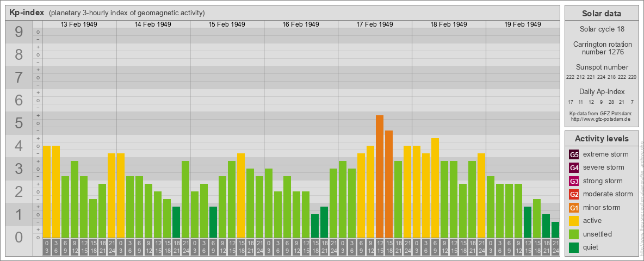The width and height of the screenshot is (644, 261).
Task: Click the shortest 21-24 bar on 19 Feb
Action: pyautogui.click(x=555, y=230)
